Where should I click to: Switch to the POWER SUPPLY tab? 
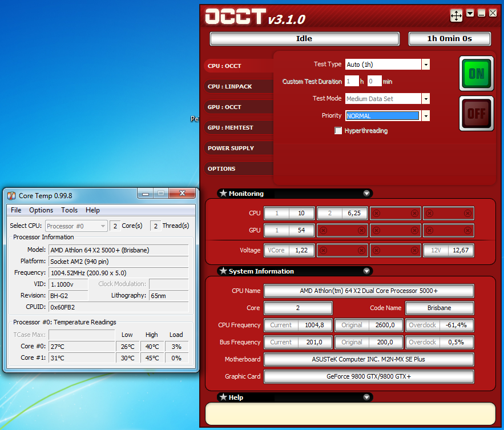pyautogui.click(x=239, y=148)
